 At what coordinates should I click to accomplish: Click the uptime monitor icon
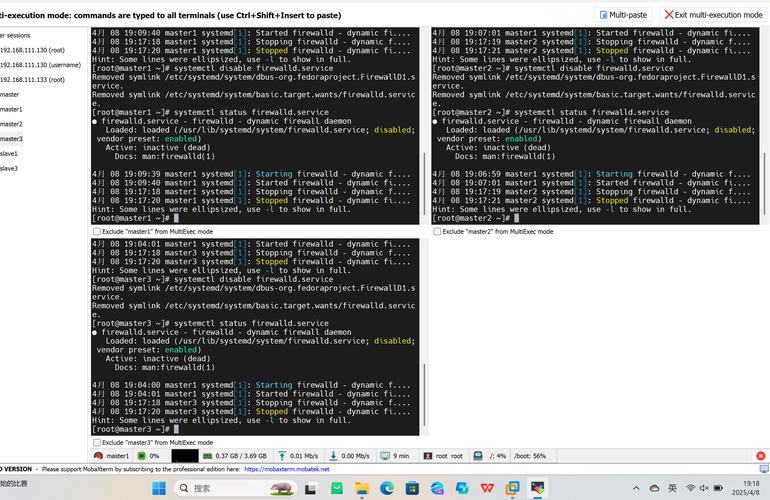coord(385,456)
